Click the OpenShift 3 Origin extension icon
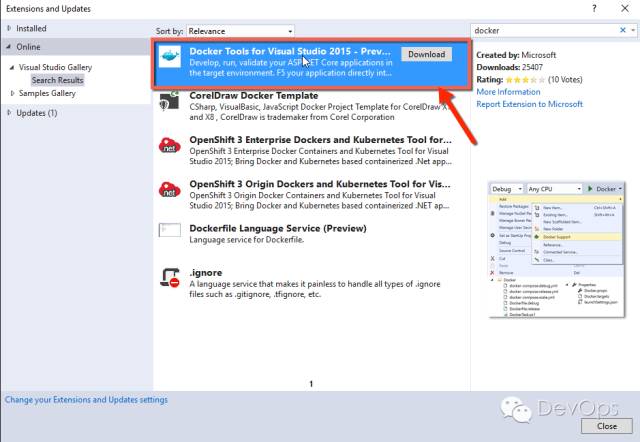This screenshot has height=442, width=640. click(169, 189)
